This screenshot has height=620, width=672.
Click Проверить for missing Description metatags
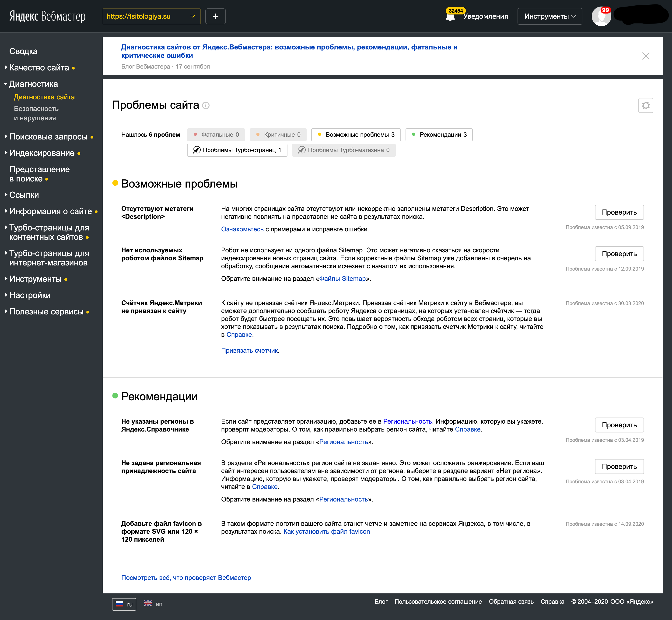click(619, 212)
